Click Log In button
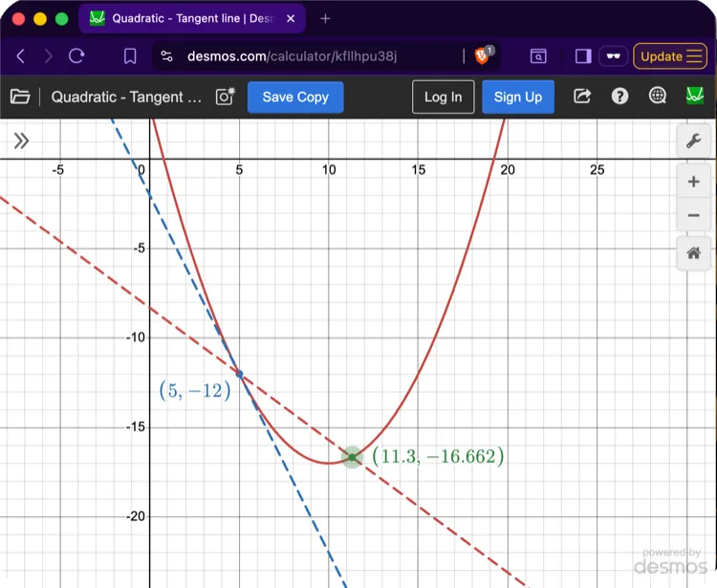 point(443,97)
